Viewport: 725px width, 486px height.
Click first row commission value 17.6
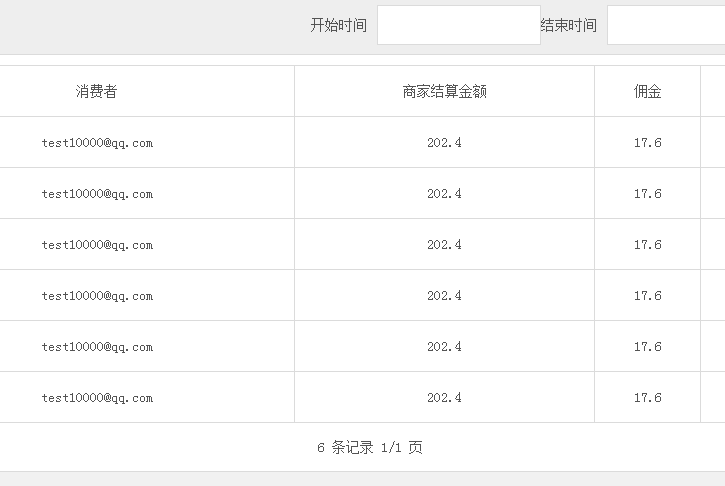click(647, 142)
